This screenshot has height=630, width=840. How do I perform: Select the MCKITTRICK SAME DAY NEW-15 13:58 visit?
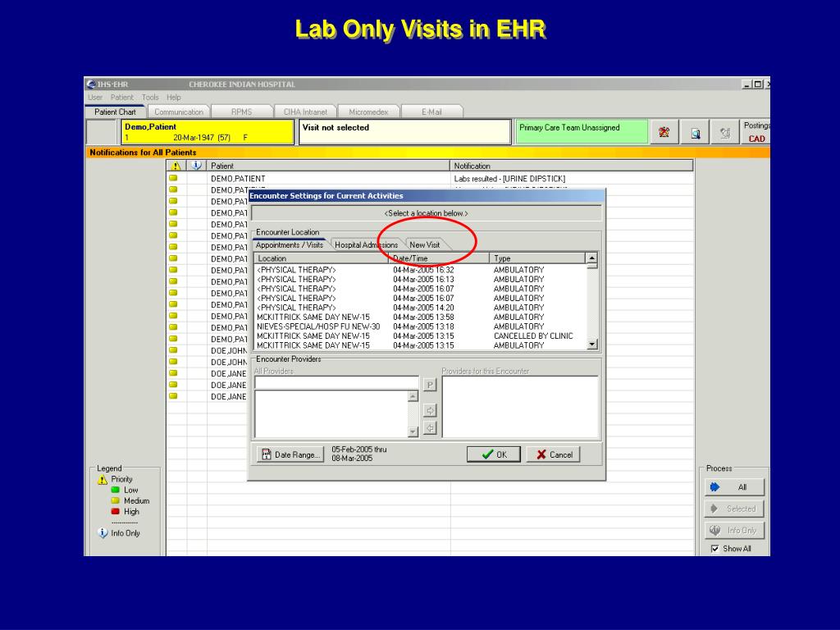[x=421, y=317]
